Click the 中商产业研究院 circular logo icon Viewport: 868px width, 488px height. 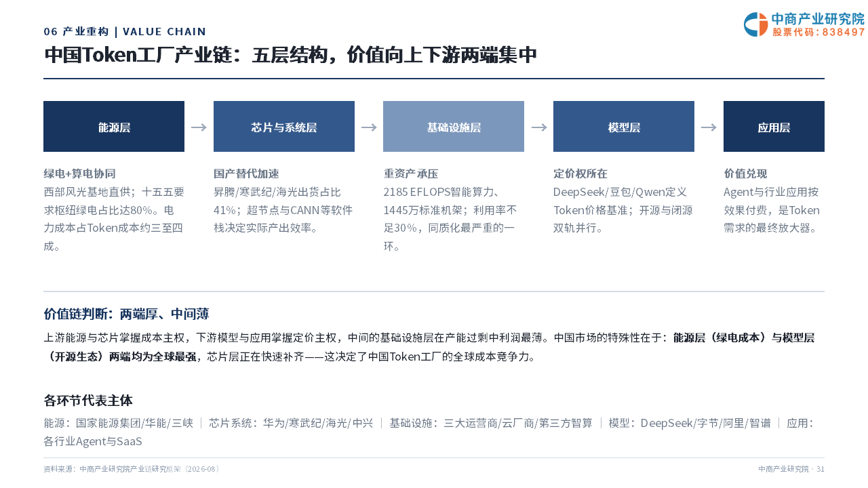click(755, 24)
